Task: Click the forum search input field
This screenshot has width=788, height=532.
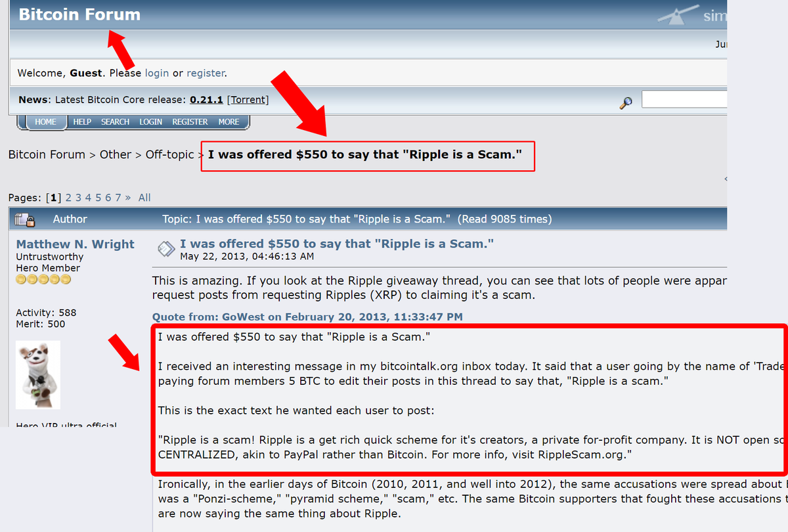Action: 684,99
